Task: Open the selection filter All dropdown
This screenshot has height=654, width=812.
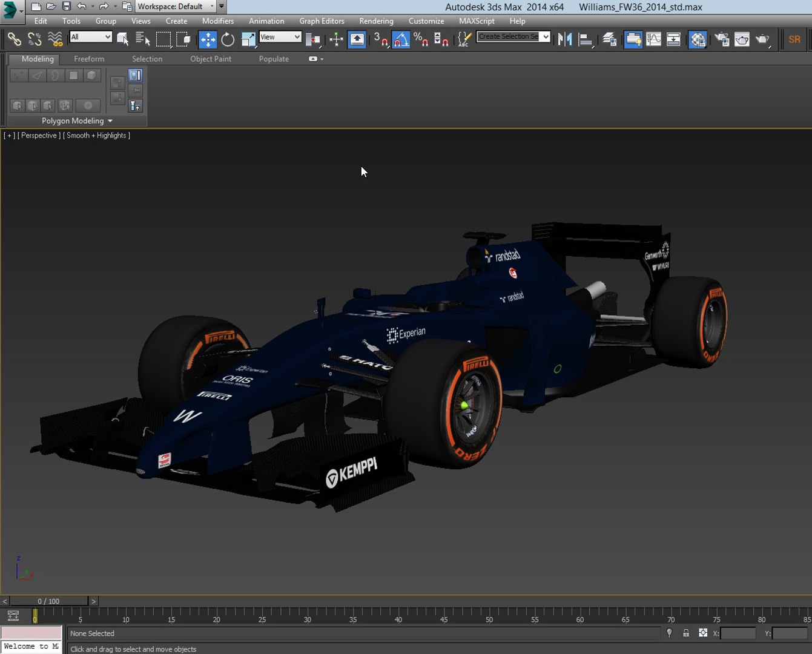Action: pyautogui.click(x=91, y=37)
